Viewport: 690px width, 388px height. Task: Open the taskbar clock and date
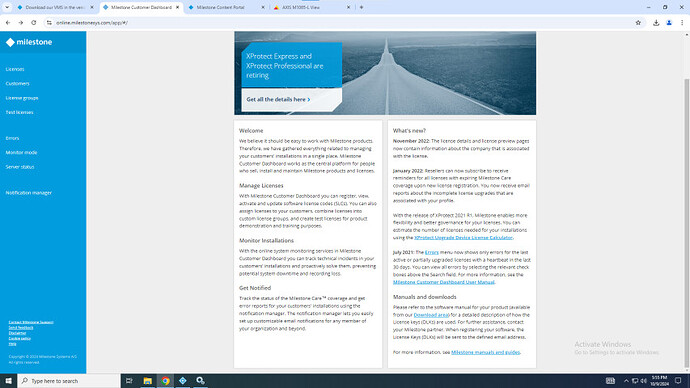pos(660,381)
